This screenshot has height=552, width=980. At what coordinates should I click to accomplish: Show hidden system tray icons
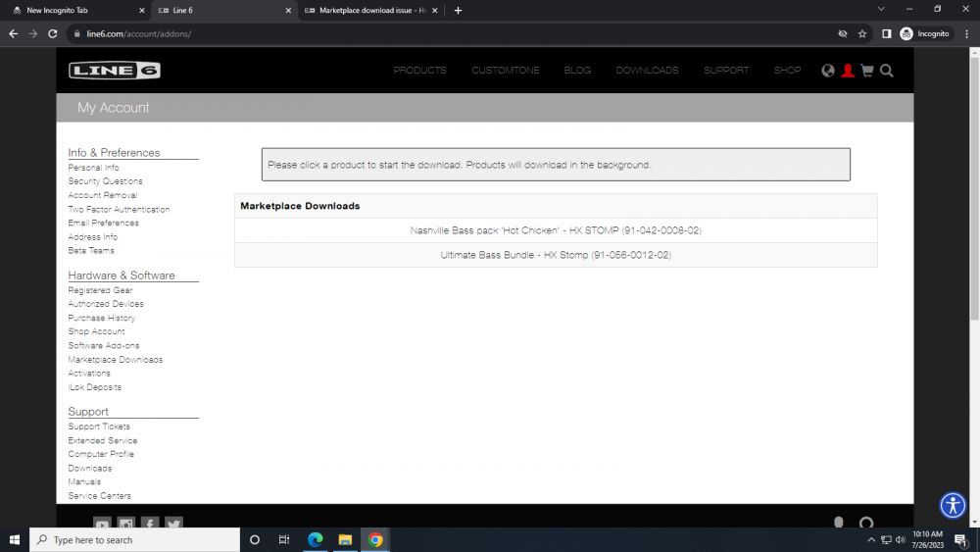[x=871, y=539]
